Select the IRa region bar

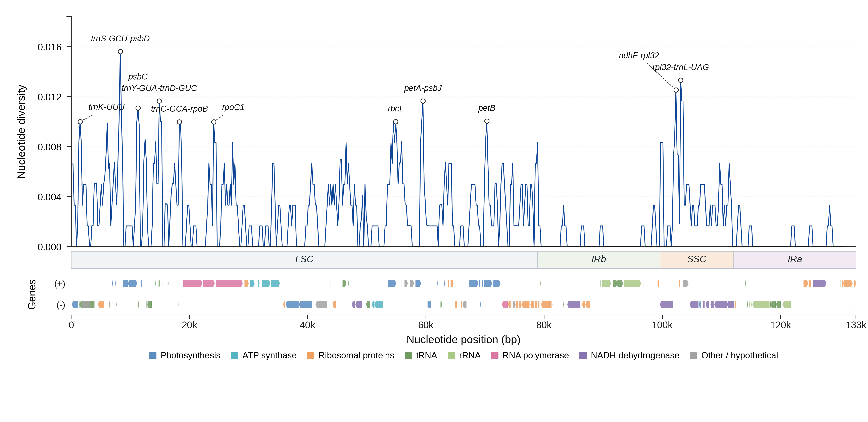pos(795,260)
